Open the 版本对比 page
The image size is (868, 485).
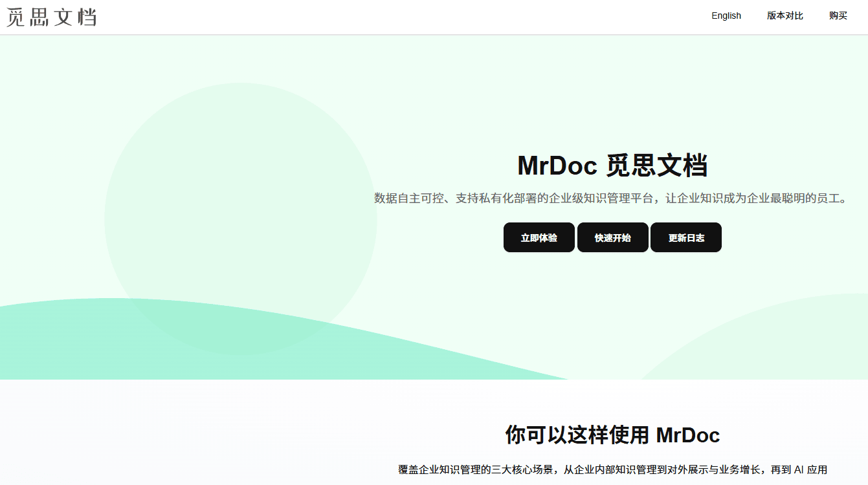click(x=785, y=16)
